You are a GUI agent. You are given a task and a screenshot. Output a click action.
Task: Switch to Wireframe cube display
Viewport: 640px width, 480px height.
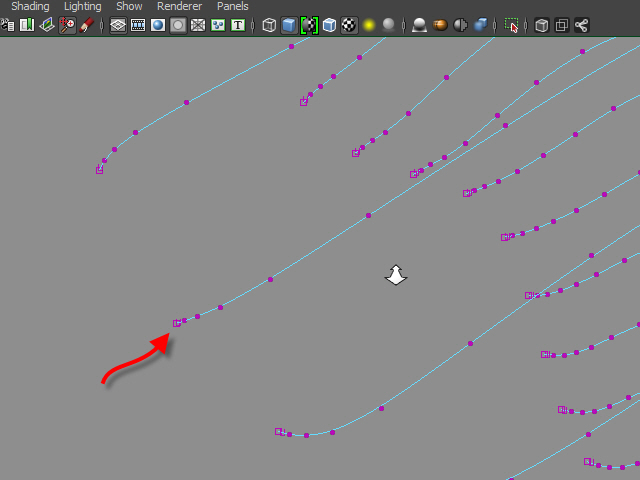point(269,25)
